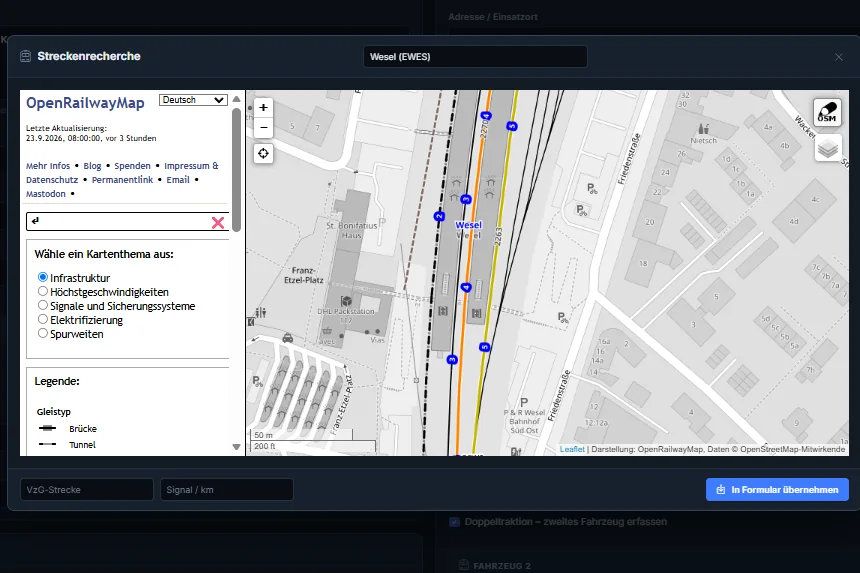Open Impressum & Datenschutz link
This screenshot has width=860, height=573.
coord(191,166)
